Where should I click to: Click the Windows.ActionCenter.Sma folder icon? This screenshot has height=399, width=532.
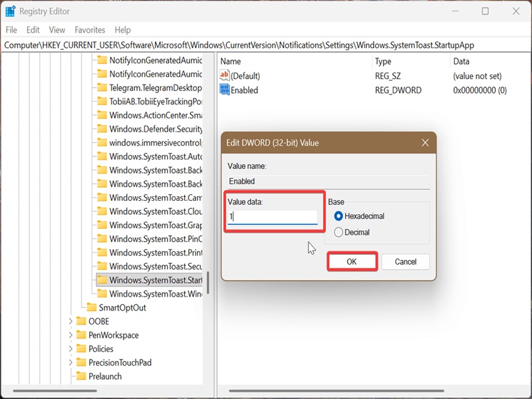(x=102, y=115)
